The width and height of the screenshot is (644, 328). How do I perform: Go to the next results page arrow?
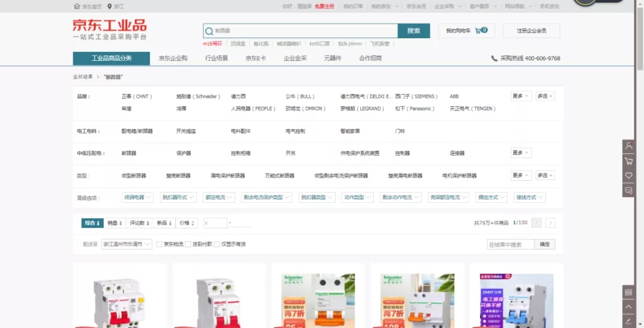click(550, 223)
